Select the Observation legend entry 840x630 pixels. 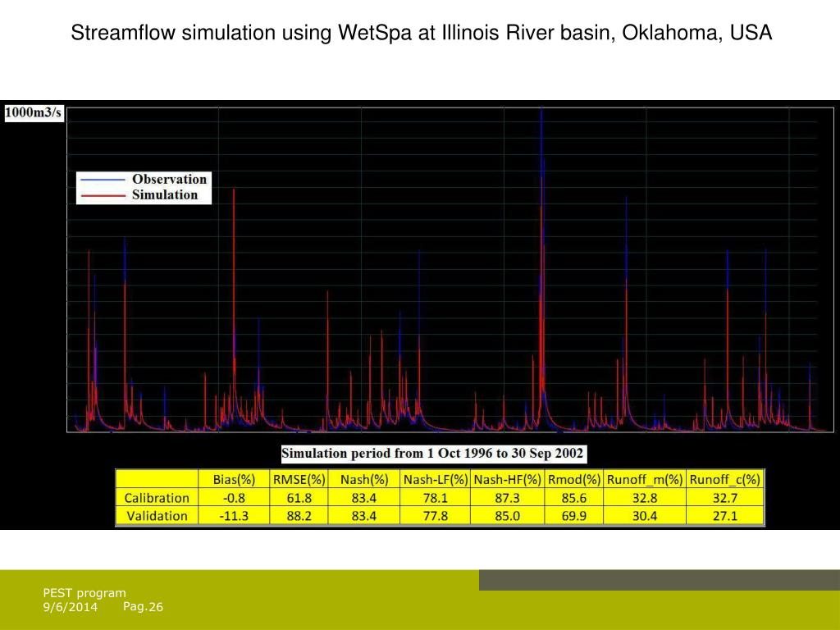coord(169,179)
